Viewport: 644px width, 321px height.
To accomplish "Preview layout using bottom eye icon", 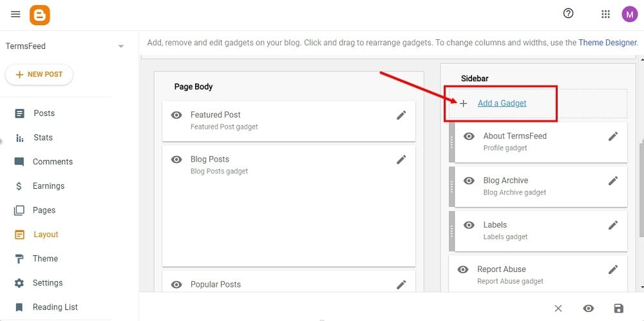I will tap(588, 309).
